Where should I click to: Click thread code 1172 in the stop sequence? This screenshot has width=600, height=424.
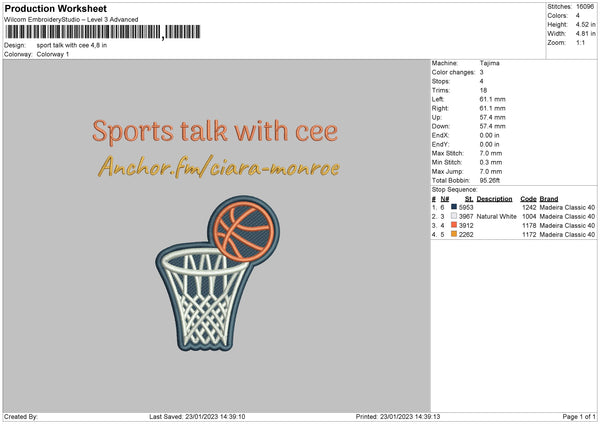point(529,235)
